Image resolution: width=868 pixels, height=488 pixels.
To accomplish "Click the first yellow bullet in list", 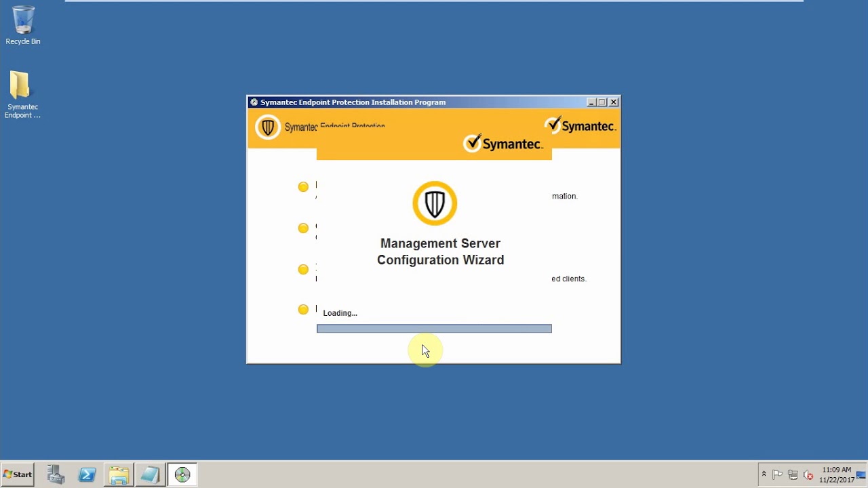I will (x=303, y=186).
